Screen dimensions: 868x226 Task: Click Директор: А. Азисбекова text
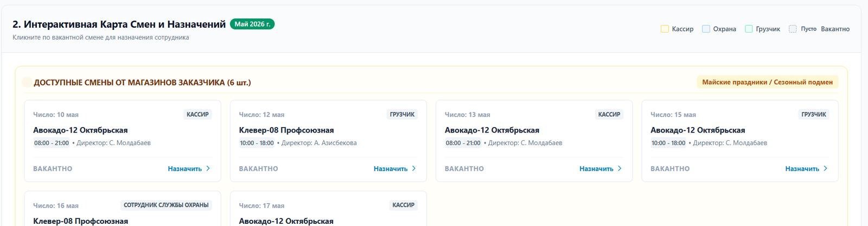(319, 143)
